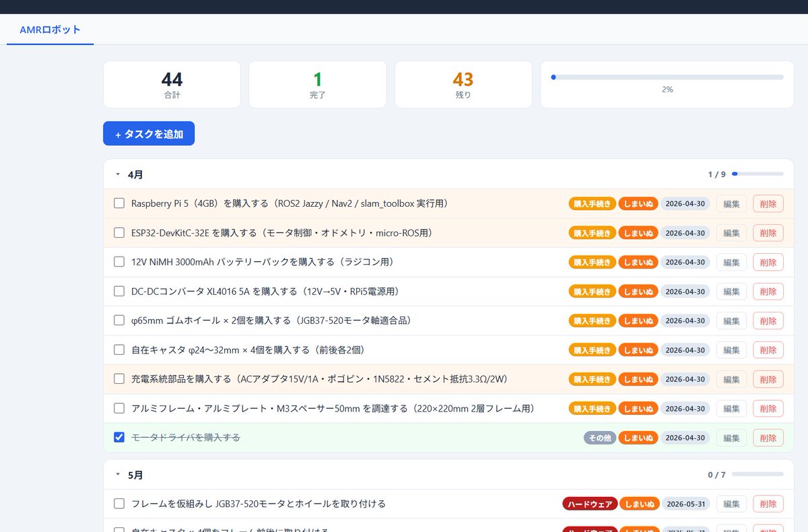The height and width of the screenshot is (532, 808).
Task: Edit the DC-DCコンバータ task
Action: pyautogui.click(x=731, y=292)
